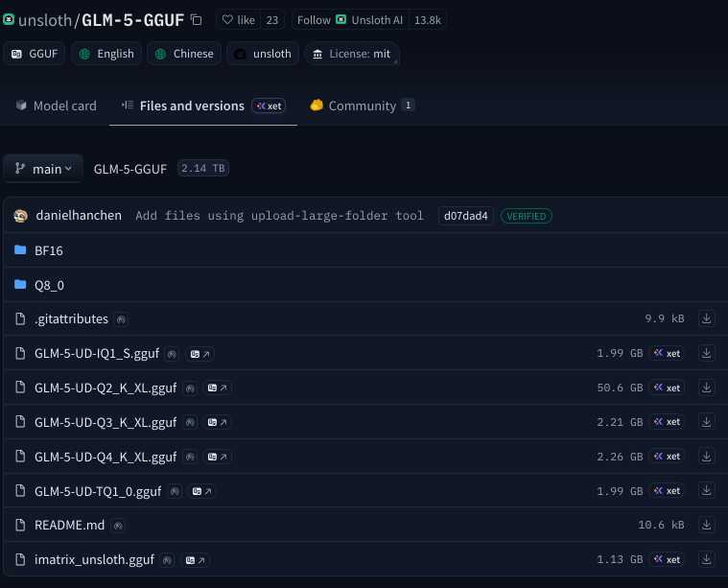Click the security scan icon for imatrix_unsloth.gguf

point(167,560)
